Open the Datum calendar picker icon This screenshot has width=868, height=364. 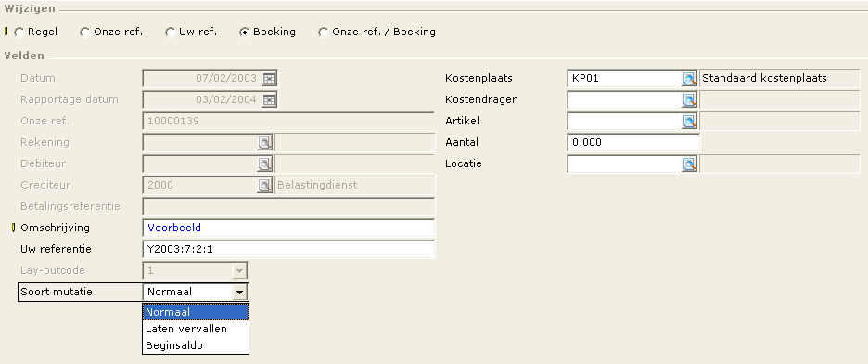[269, 79]
